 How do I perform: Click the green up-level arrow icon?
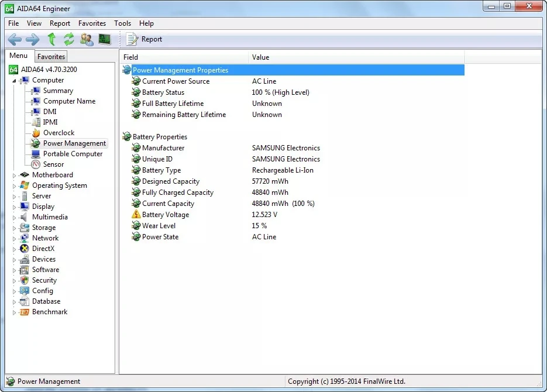[51, 39]
